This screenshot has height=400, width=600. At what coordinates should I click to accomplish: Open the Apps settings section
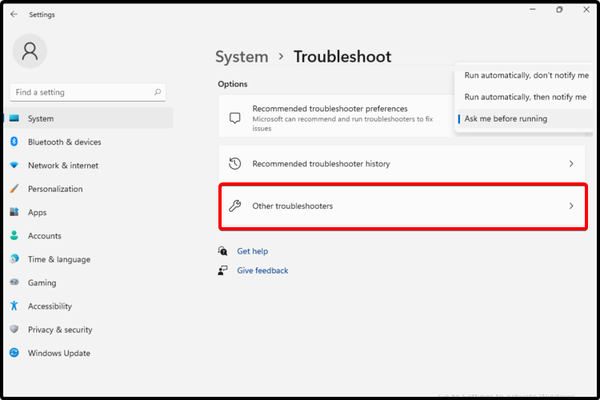[x=37, y=212]
